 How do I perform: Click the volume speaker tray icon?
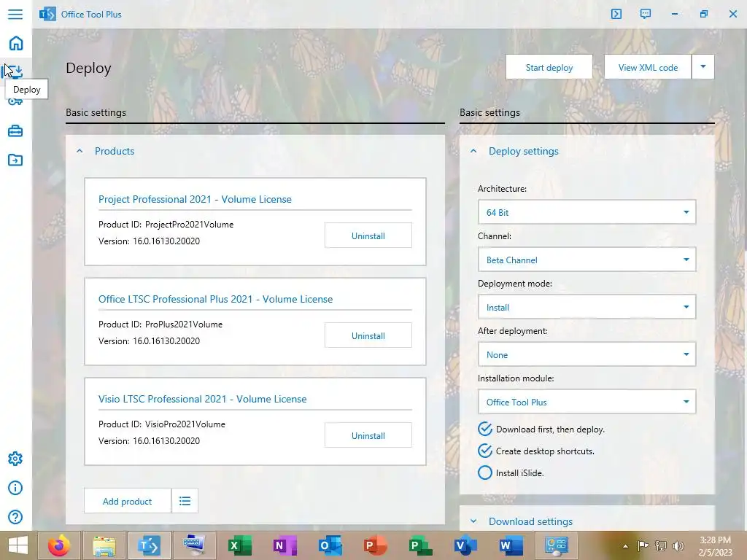tap(678, 545)
